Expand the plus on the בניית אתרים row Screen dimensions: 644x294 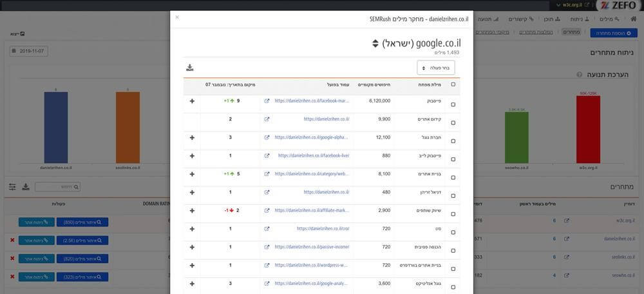tap(192, 174)
